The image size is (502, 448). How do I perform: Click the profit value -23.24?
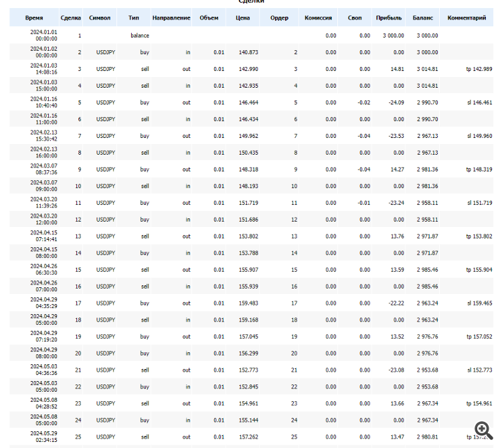tap(396, 203)
